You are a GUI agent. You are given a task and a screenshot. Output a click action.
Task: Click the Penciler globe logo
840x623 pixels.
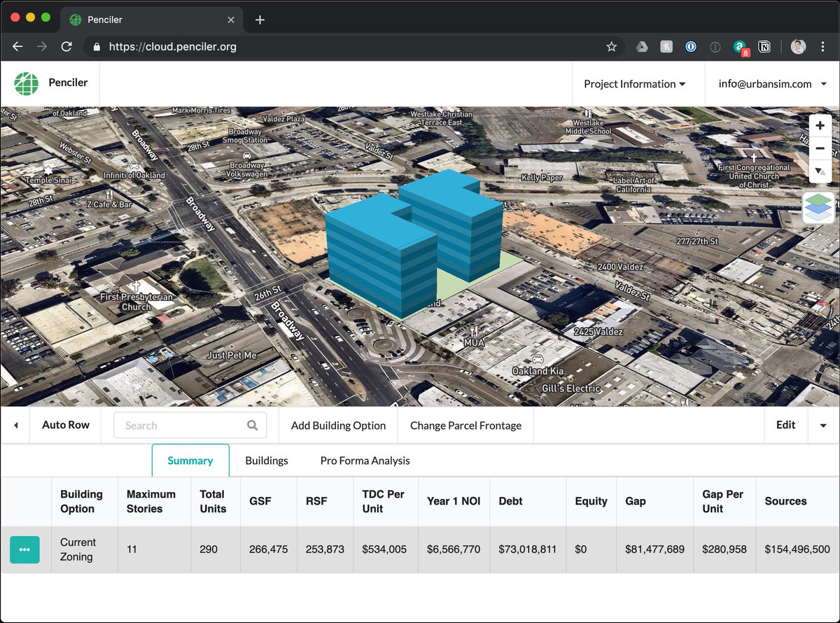pyautogui.click(x=26, y=83)
